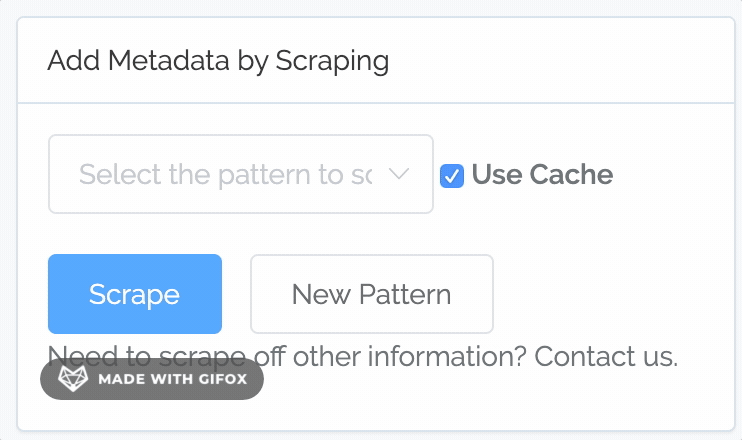Viewport: 742px width, 440px height.
Task: Toggle the Use Cache checkbox
Action: point(452,176)
